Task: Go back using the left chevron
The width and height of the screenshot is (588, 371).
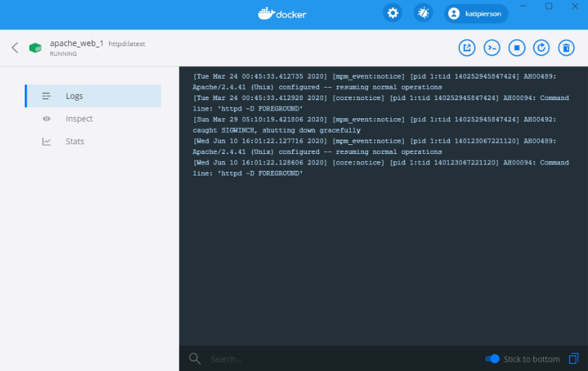Action: tap(15, 47)
